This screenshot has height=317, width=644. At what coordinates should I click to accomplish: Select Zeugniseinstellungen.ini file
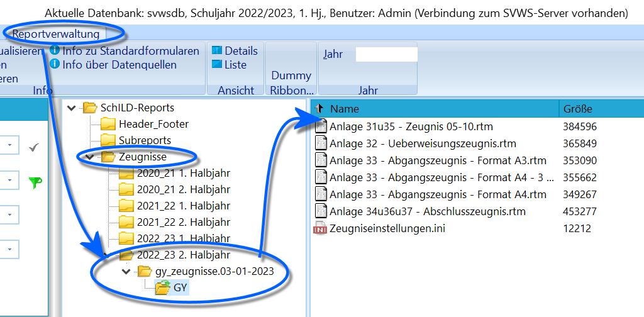pos(387,228)
